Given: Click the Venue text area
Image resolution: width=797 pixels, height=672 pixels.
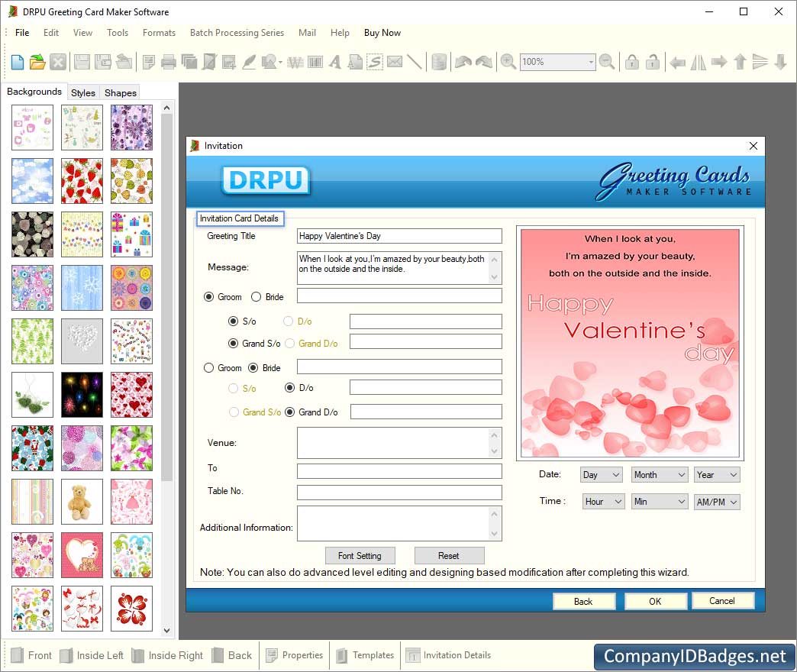Looking at the screenshot, I should [x=399, y=443].
